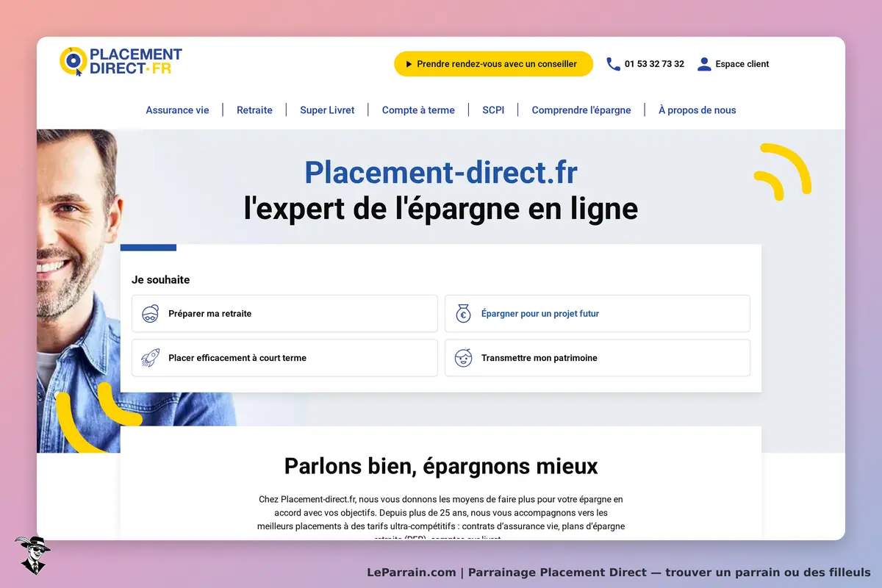
Task: Open the À propos de nous menu
Action: (697, 110)
